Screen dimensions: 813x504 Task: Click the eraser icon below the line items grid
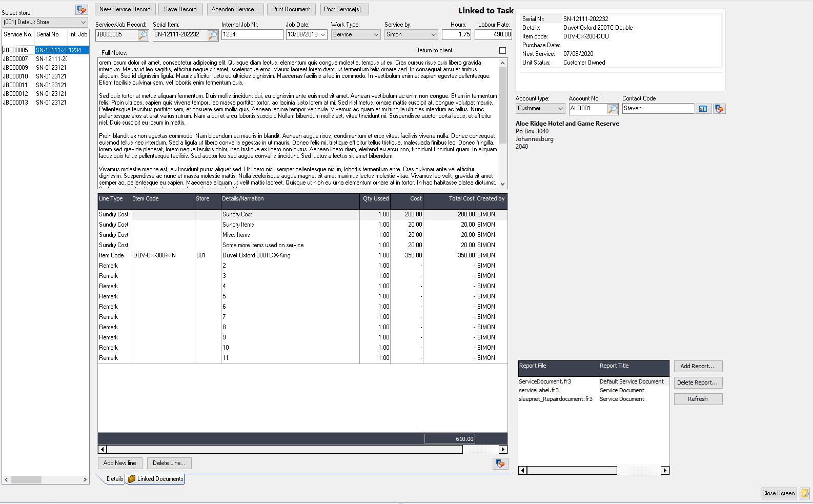pos(500,463)
